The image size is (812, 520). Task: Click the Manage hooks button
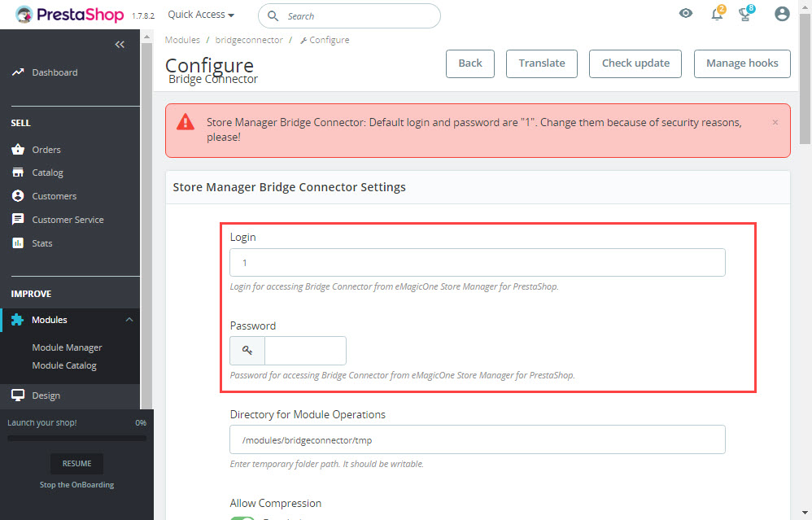coord(742,63)
